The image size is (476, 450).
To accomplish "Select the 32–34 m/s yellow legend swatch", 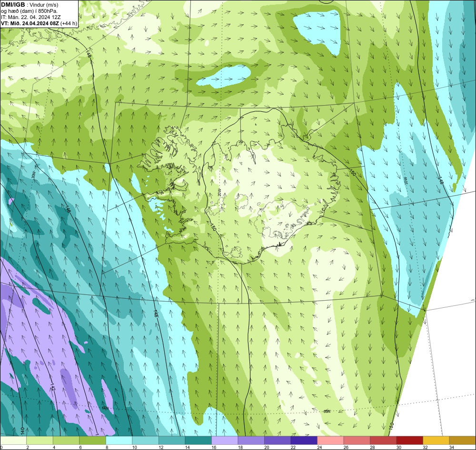I will (436, 440).
